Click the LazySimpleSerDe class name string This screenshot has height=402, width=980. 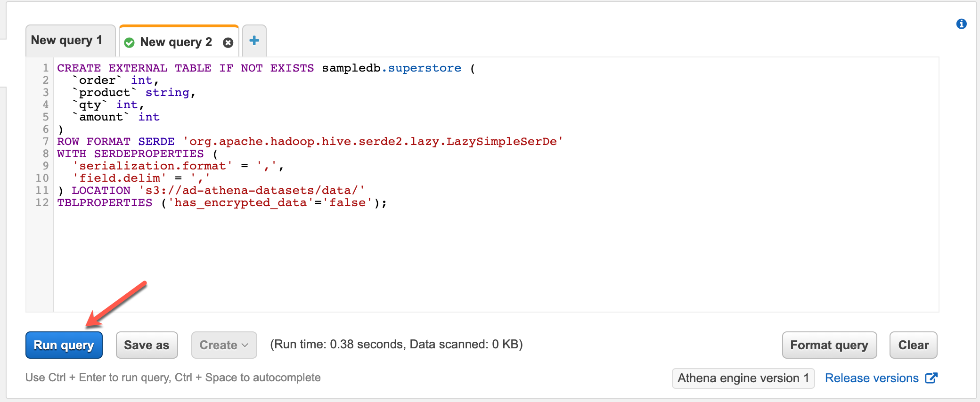point(373,142)
